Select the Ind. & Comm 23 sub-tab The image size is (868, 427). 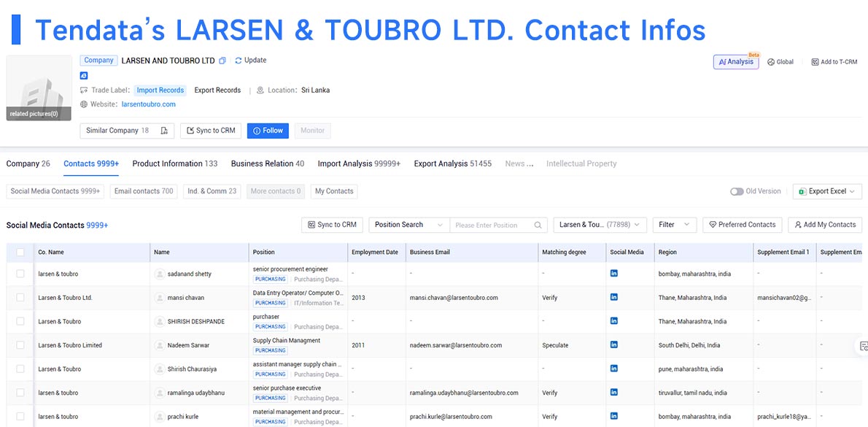coord(212,191)
